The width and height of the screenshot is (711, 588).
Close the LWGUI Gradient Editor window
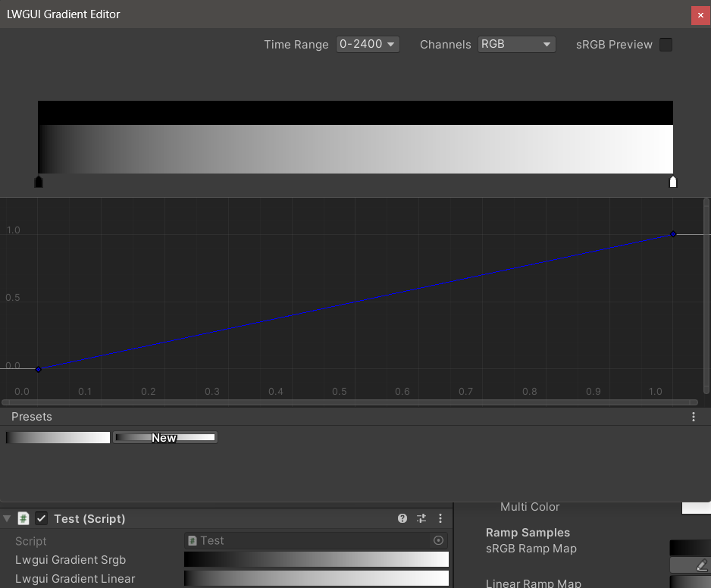700,15
